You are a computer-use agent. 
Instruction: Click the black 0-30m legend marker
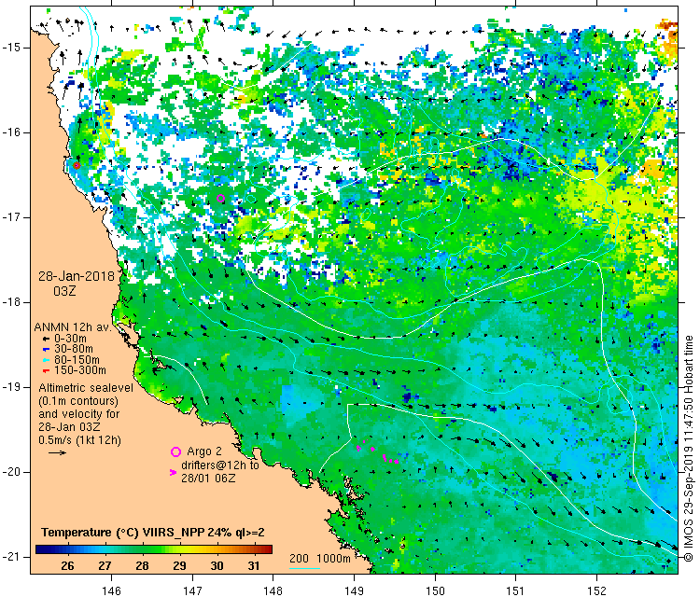[x=46, y=340]
